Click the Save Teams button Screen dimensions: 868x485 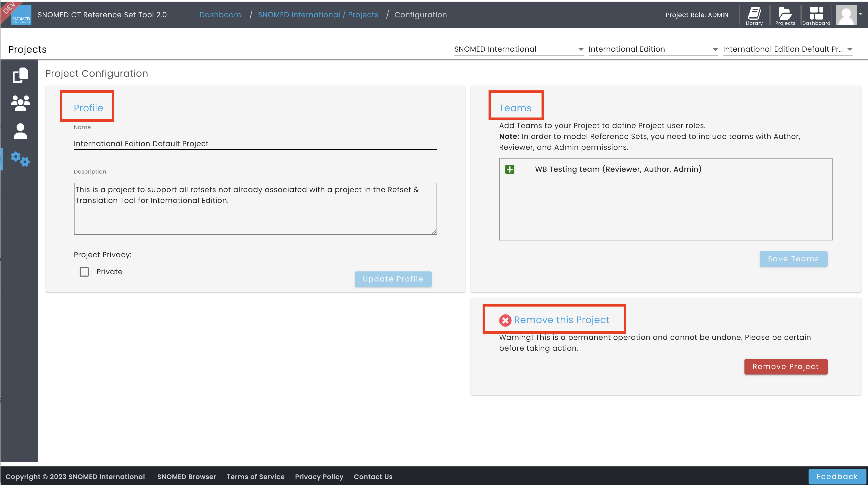793,259
